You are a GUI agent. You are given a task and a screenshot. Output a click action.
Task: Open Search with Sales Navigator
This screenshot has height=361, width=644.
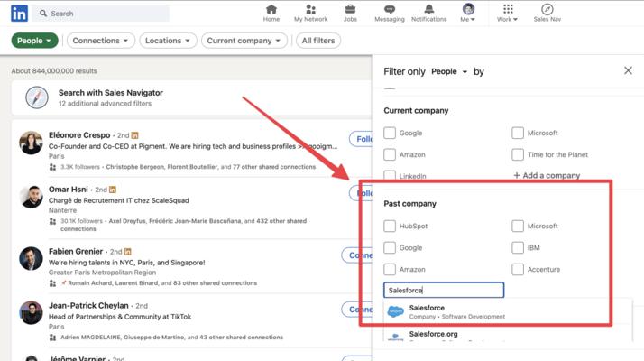click(x=110, y=93)
